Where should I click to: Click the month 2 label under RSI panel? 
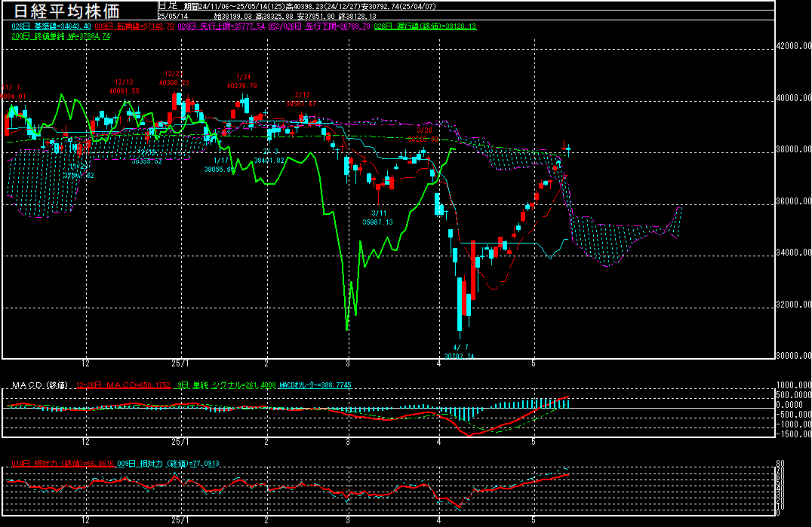[x=266, y=520]
